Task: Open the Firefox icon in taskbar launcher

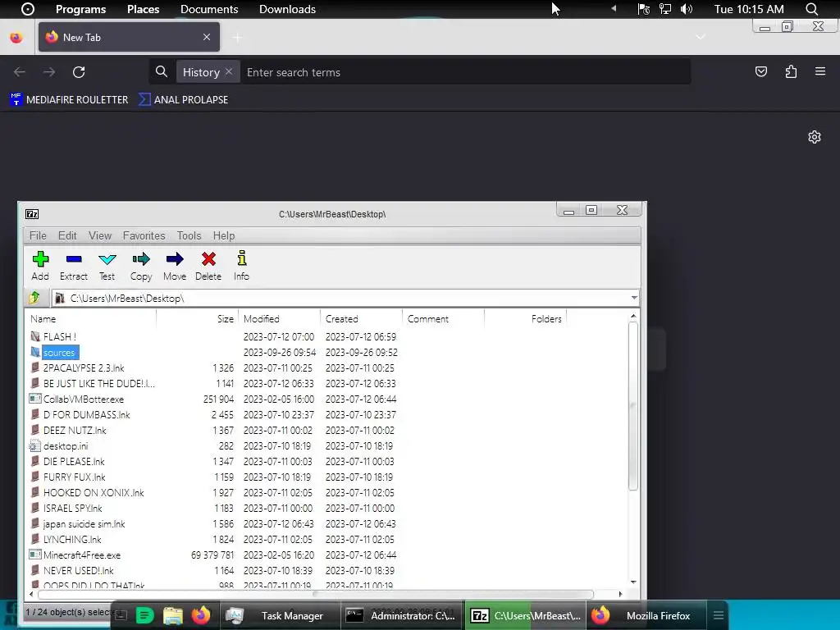Action: pos(201,615)
